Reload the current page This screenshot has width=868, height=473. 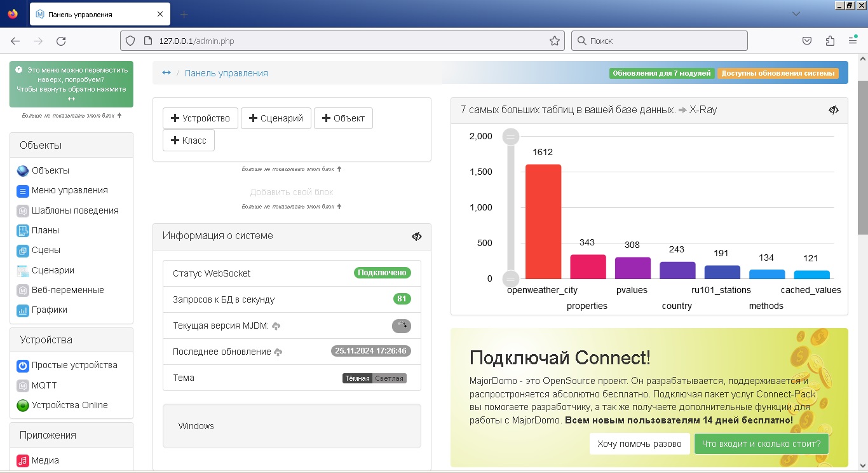[61, 41]
